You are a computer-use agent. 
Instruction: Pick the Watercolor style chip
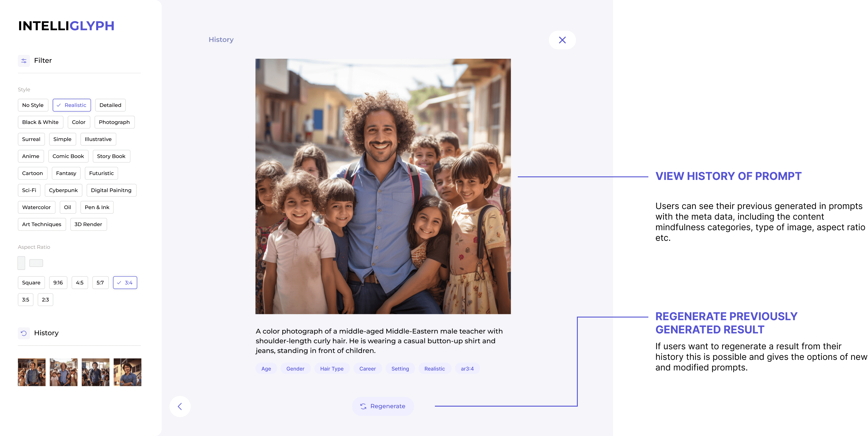click(x=36, y=207)
